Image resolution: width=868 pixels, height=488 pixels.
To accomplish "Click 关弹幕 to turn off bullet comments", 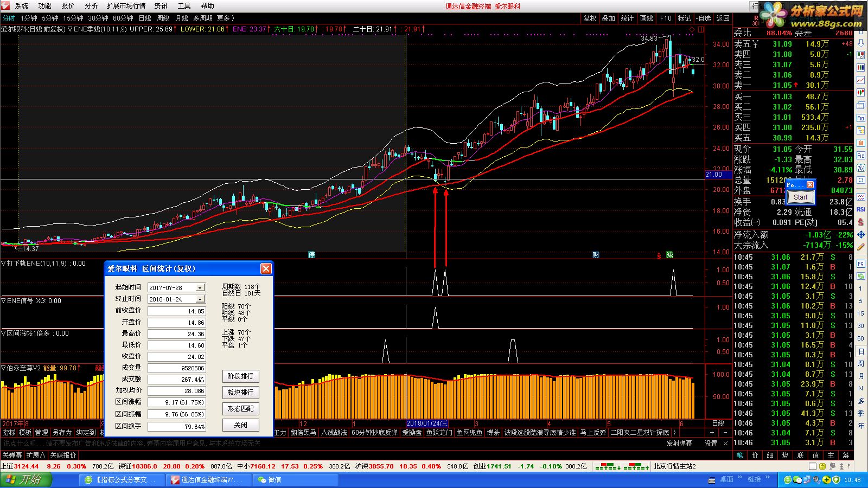I will click(x=12, y=455).
